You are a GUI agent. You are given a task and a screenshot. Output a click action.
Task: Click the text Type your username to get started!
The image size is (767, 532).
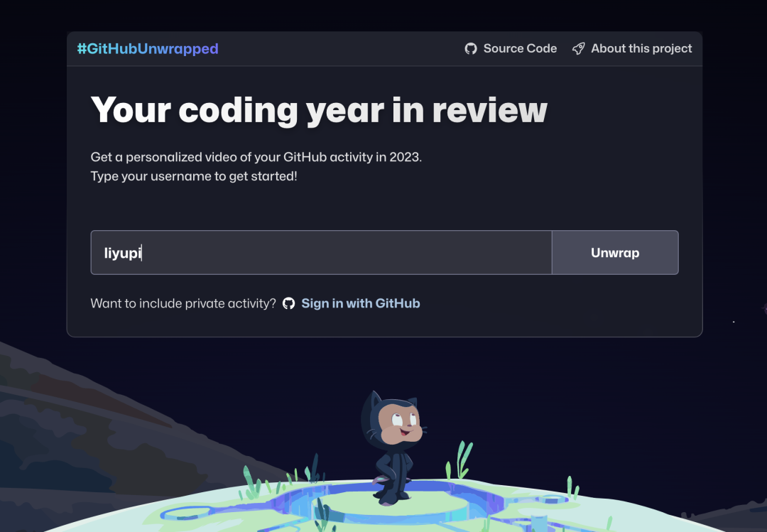click(194, 176)
